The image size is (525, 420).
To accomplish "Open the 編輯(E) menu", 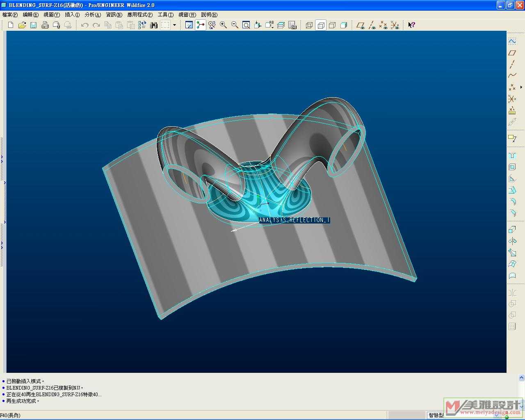I will point(31,15).
